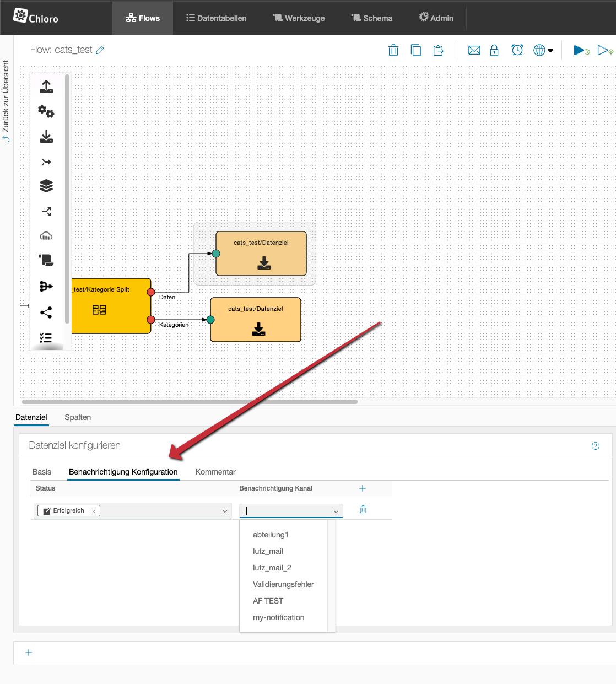Open the alarm clock schedule icon
The height and width of the screenshot is (684, 616).
pos(517,51)
